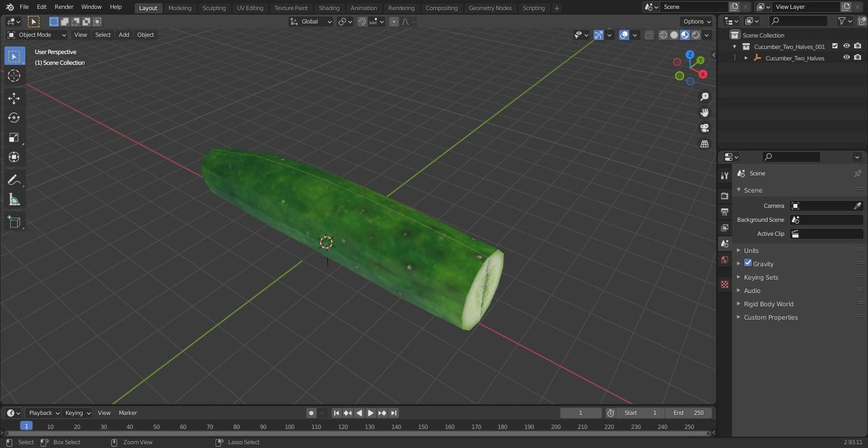Switch to Shading workspace tab
868x448 pixels.
point(329,8)
